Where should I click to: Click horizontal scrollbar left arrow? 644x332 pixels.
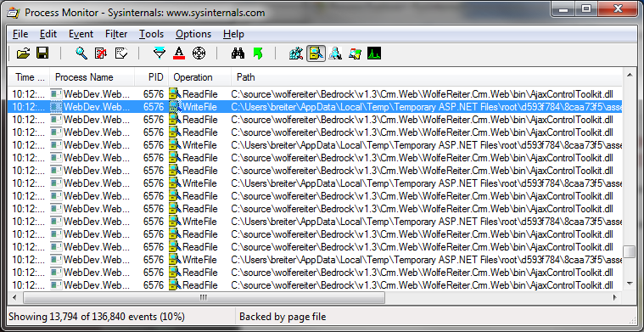[15, 297]
